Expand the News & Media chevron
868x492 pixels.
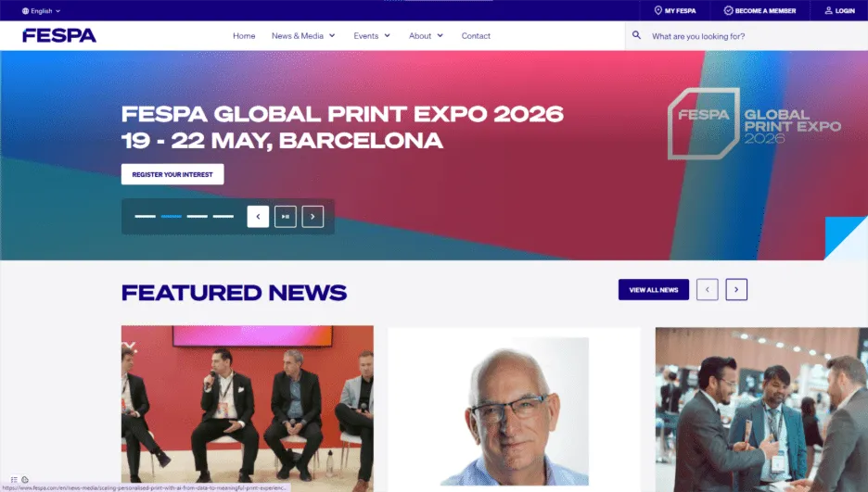(x=332, y=36)
